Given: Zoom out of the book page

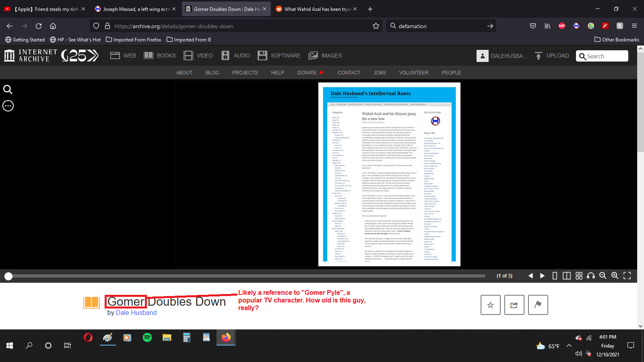Looking at the screenshot, I should click(x=603, y=276).
